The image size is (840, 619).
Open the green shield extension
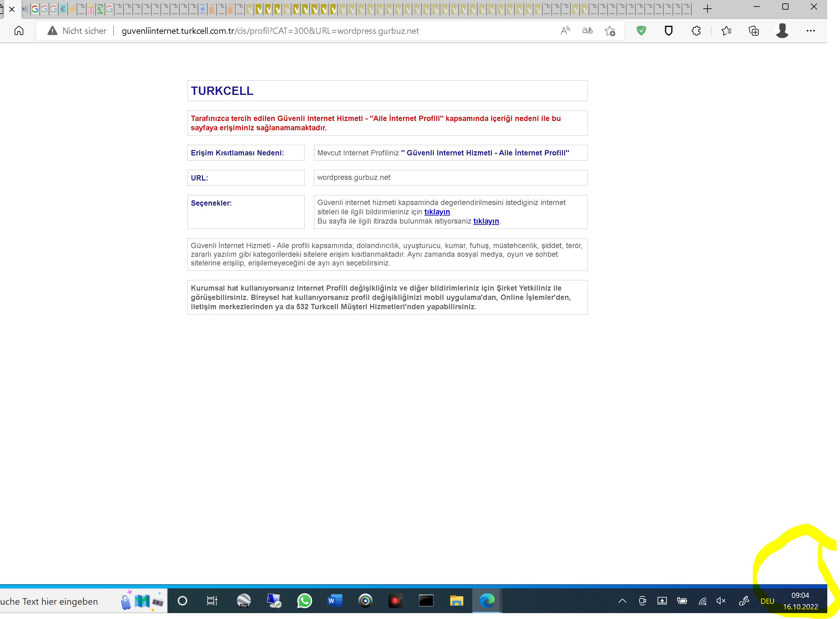click(x=641, y=31)
